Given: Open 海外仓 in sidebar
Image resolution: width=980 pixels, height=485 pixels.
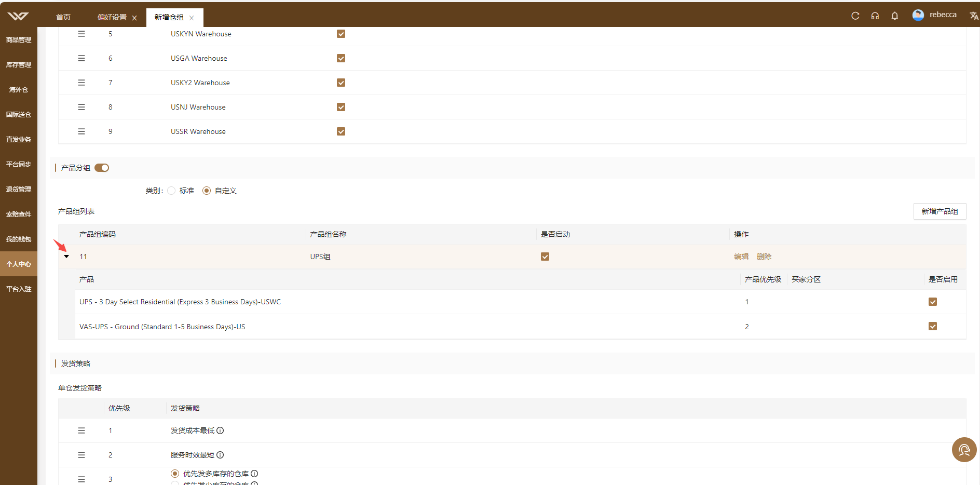Looking at the screenshot, I should point(19,89).
